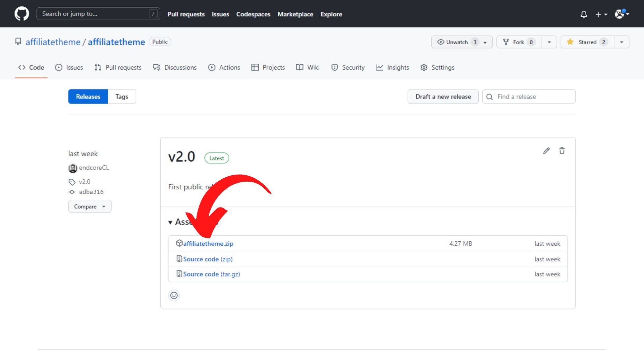The image size is (644, 362).
Task: Expand the Fork options dropdown arrow
Action: (x=549, y=42)
